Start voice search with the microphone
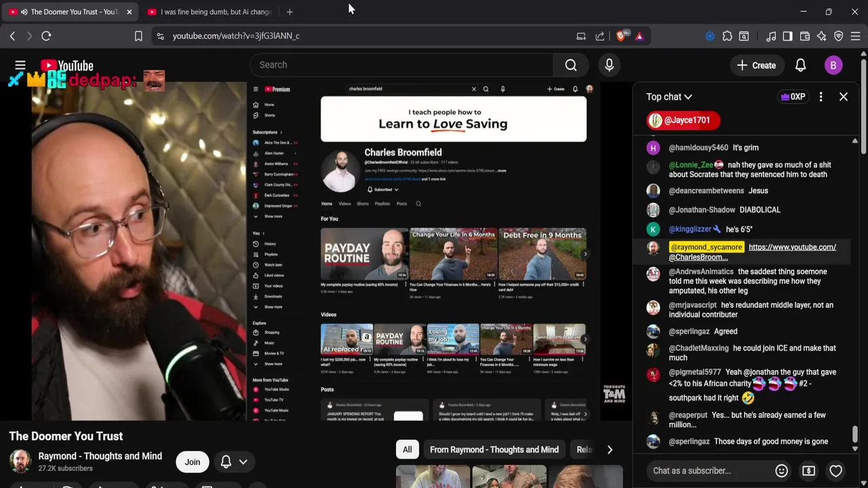Image resolution: width=868 pixels, height=488 pixels. pos(609,65)
